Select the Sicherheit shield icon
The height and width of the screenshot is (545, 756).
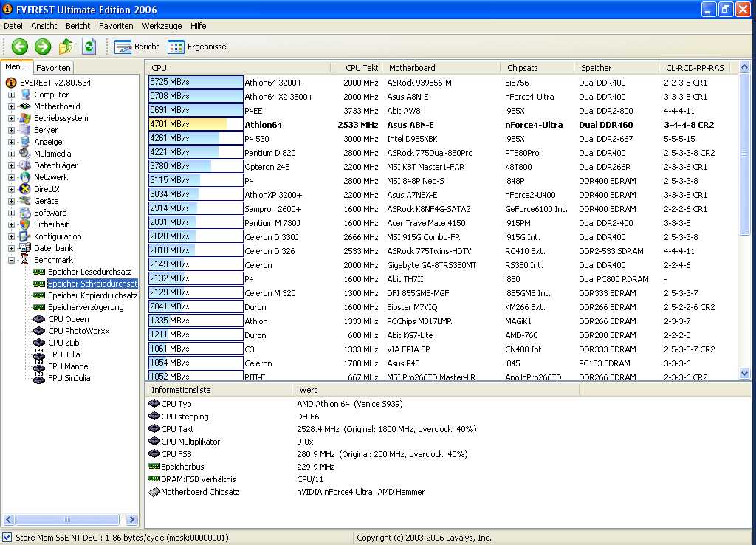25,224
